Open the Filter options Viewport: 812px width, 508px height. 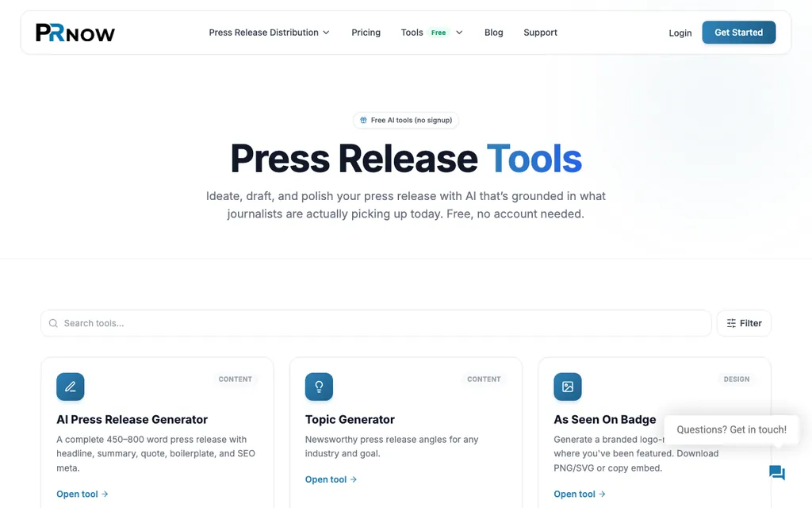pos(744,324)
